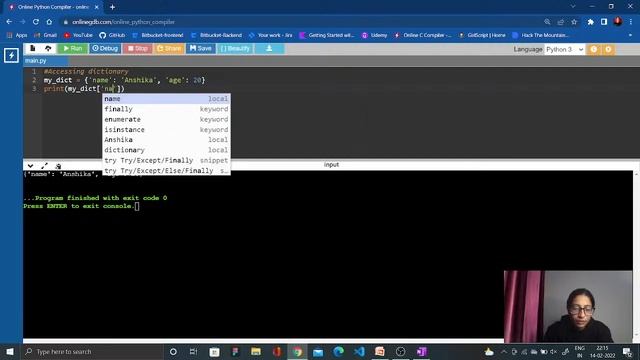Open the tab search dropdown arrow
Image resolution: width=640 pixels, height=360 pixels.
[573, 7]
